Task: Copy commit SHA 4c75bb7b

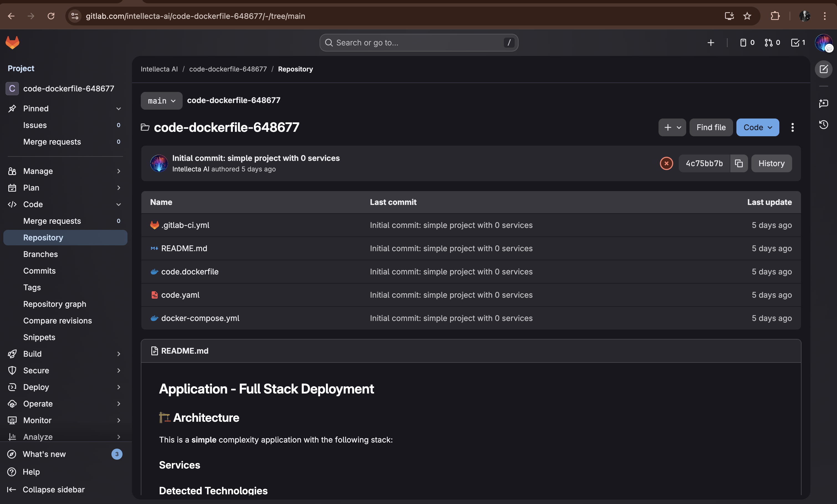Action: 739,164
